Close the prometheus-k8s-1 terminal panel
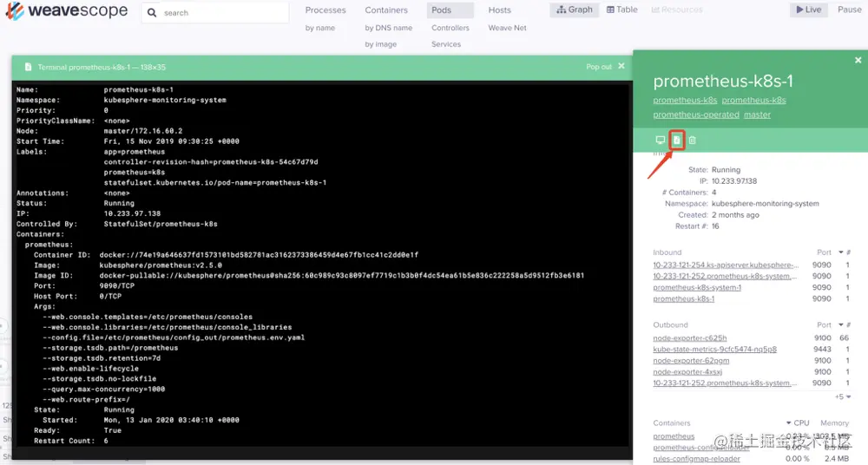This screenshot has height=465, width=868. (621, 66)
